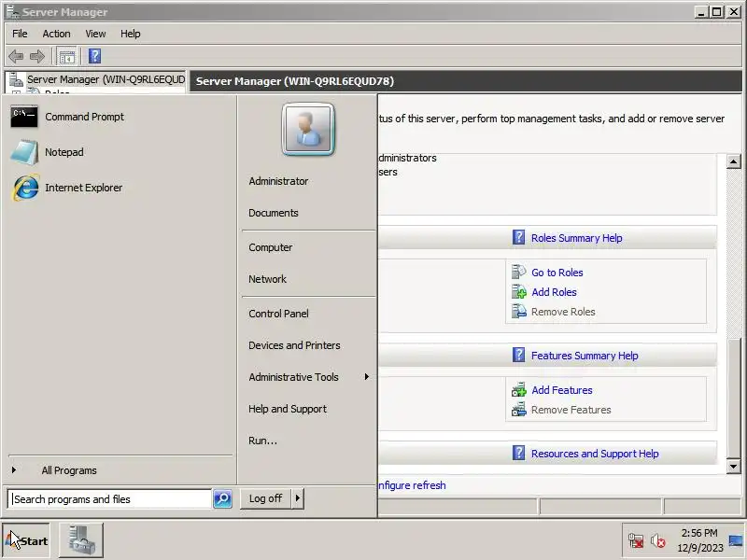The image size is (747, 560).
Task: Open Administrator personal folder
Action: [278, 181]
